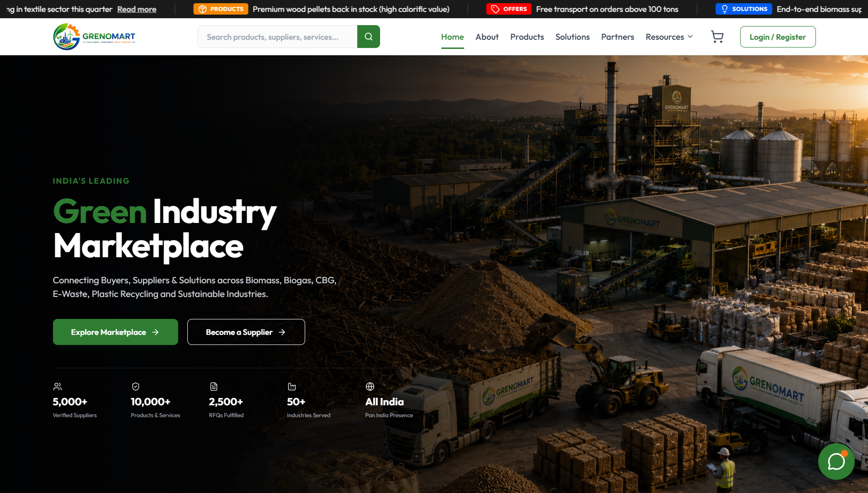This screenshot has width=868, height=493.
Task: Click the Grenomart logo
Action: (x=94, y=37)
